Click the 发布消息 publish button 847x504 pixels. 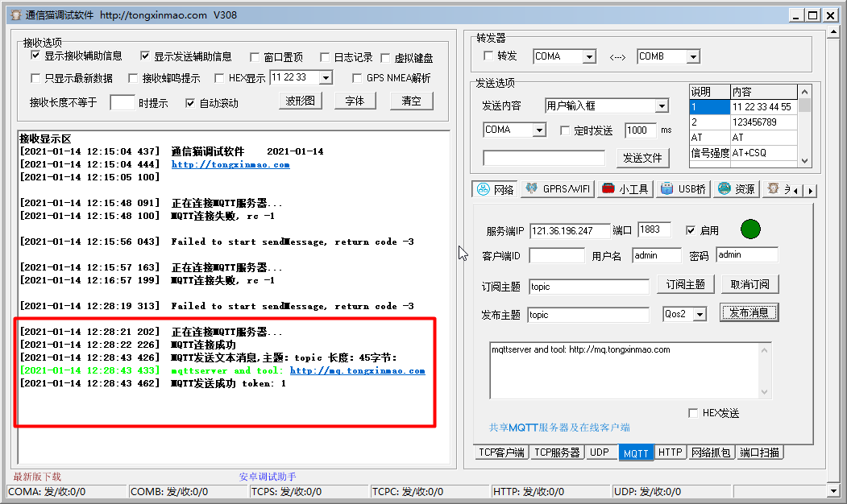coord(749,312)
